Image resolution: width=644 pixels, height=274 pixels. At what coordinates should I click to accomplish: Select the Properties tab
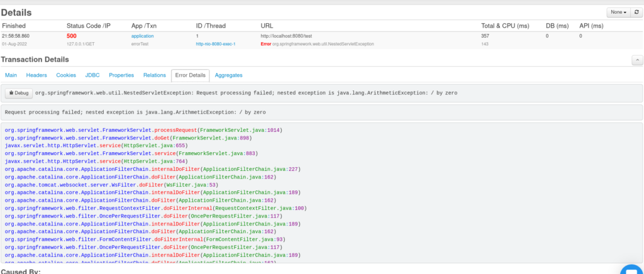121,75
